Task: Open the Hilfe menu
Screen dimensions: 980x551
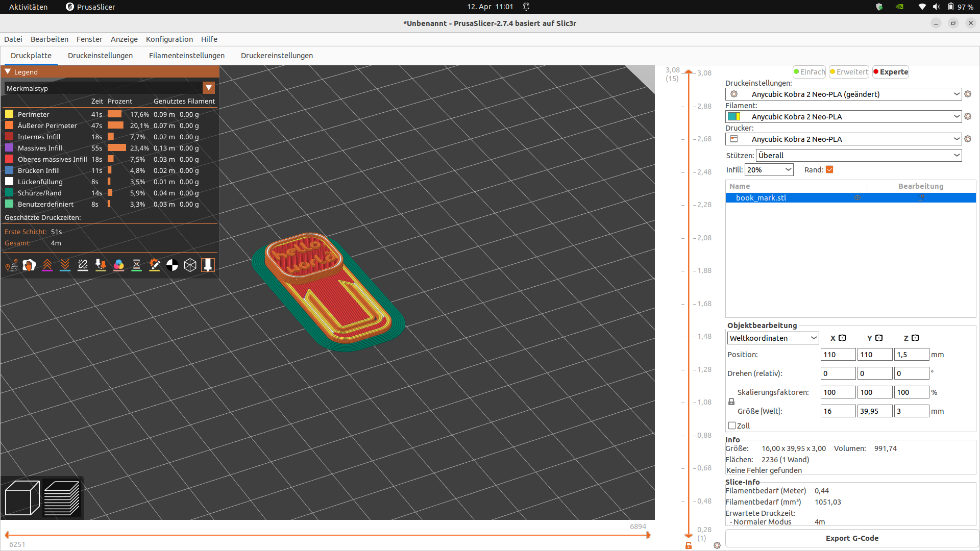Action: [x=209, y=39]
